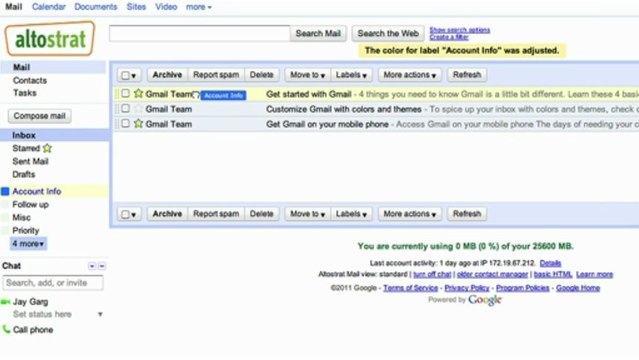Click the chat 'Search, add, or invite' field

click(53, 283)
